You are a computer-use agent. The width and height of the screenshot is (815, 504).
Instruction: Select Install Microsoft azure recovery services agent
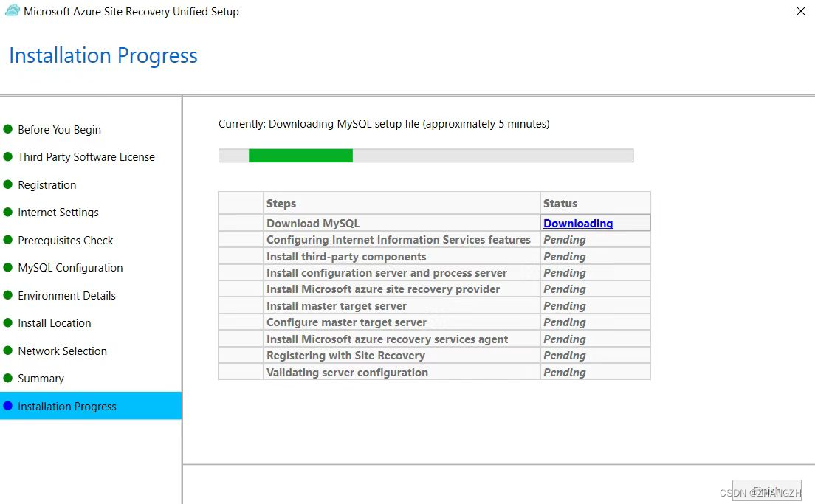[x=434, y=339]
